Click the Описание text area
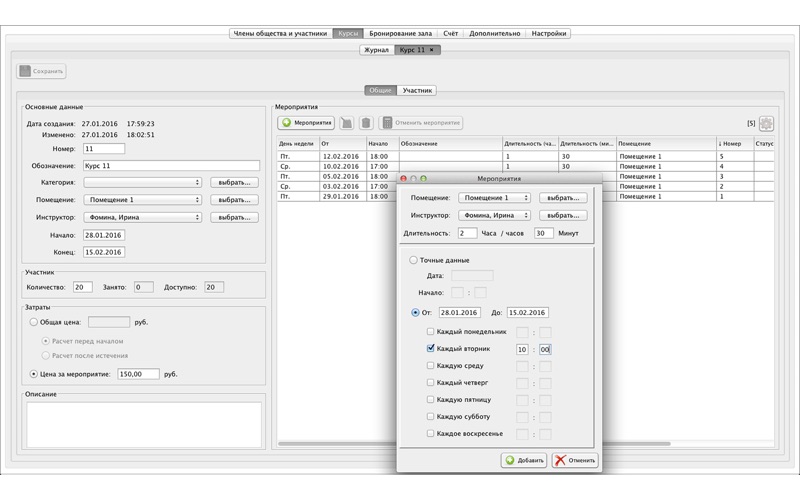800x500 pixels. coord(144,424)
